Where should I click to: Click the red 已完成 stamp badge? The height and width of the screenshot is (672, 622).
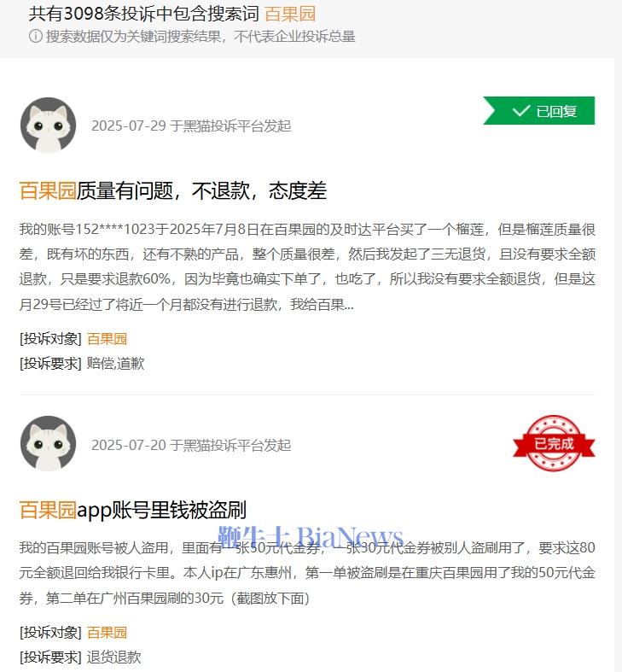coord(554,443)
